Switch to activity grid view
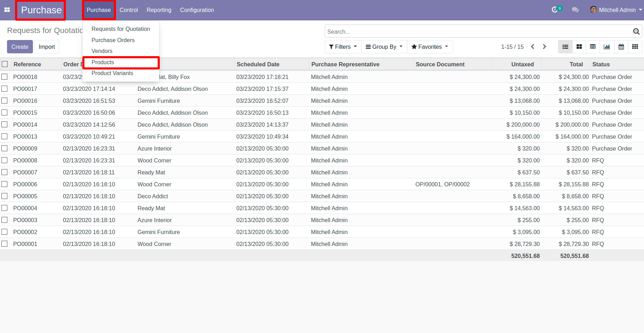Viewport: 644px width, 333px height. pyautogui.click(x=635, y=47)
